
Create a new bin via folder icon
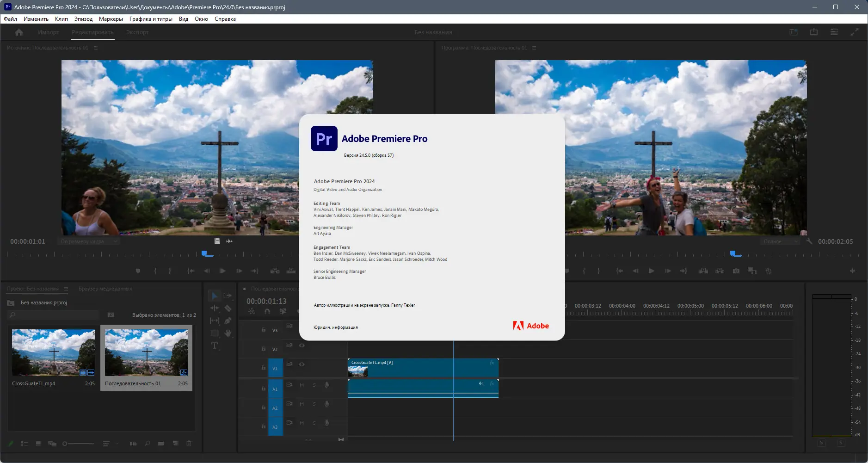160,443
